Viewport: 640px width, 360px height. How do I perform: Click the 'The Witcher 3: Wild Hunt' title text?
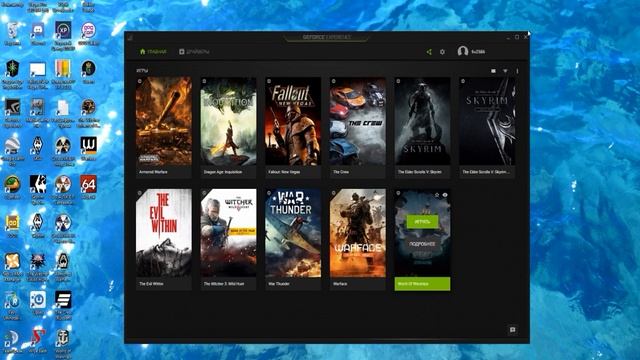tap(224, 284)
